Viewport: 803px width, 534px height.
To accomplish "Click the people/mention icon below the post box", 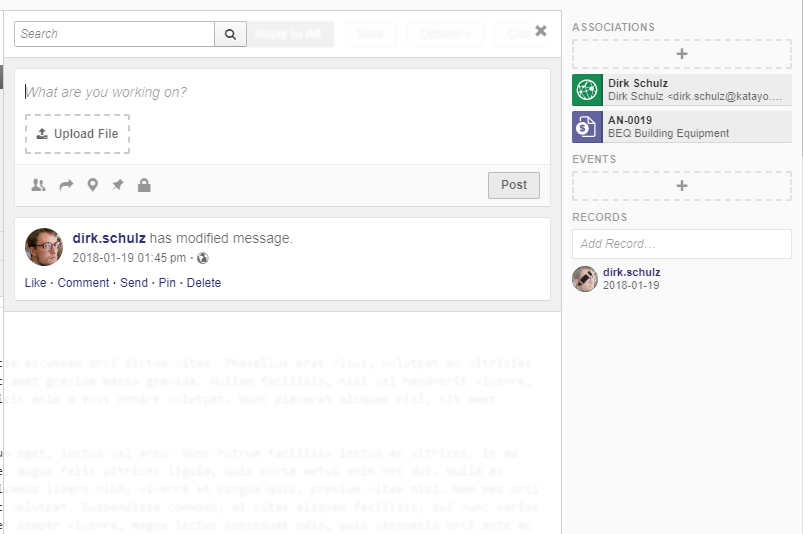I will pos(38,185).
